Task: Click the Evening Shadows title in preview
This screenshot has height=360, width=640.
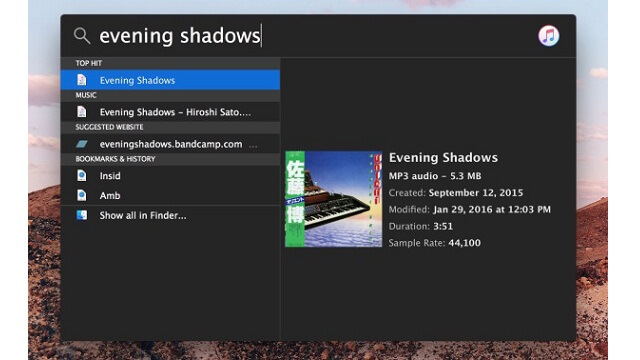Action: click(x=443, y=158)
